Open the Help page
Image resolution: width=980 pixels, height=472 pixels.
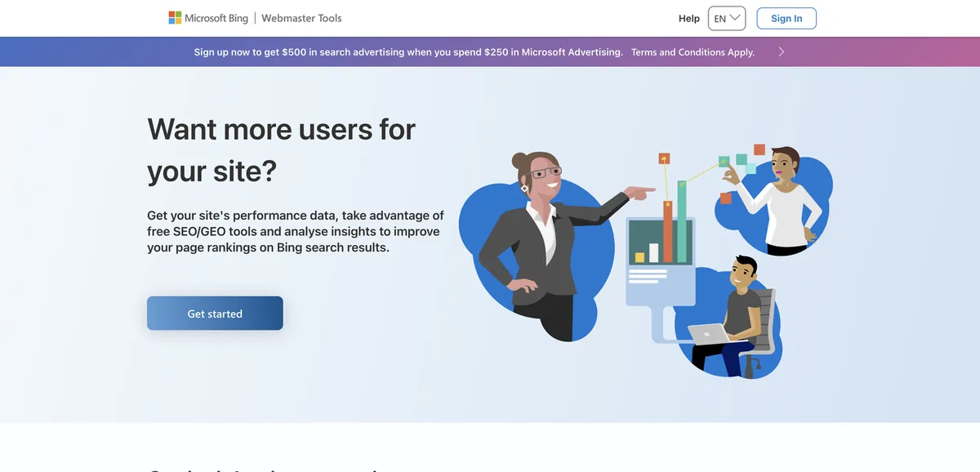689,18
